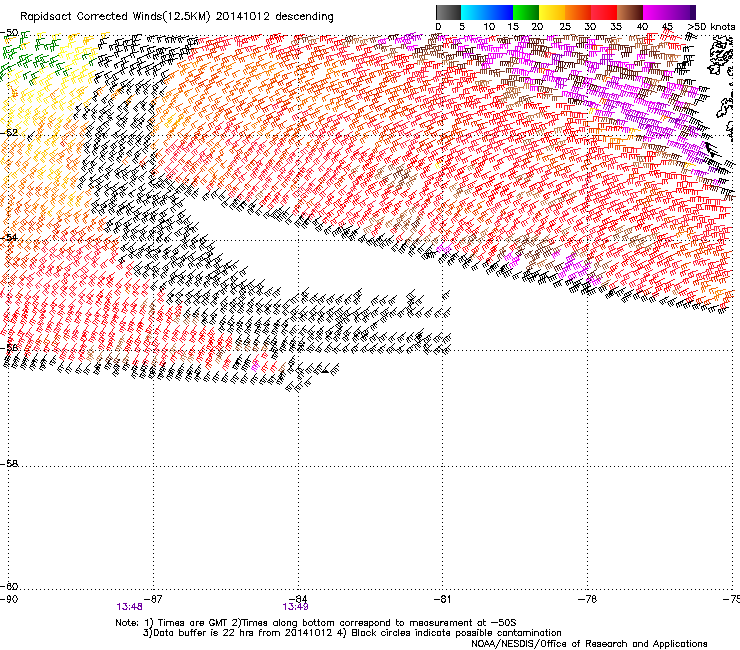Click the -54 latitude axis label
740x650 pixels.
9,237
